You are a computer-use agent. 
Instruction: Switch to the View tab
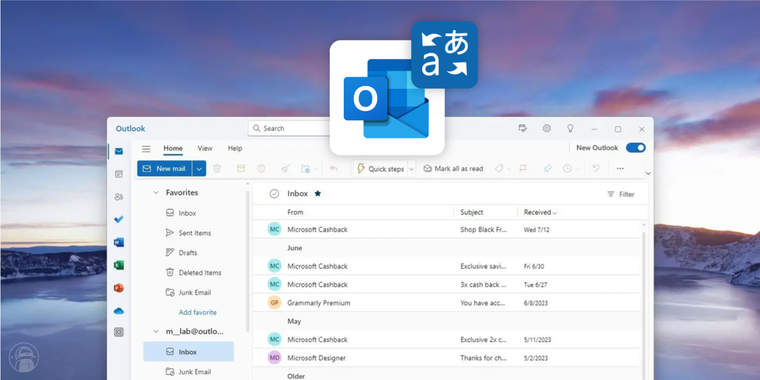point(205,148)
